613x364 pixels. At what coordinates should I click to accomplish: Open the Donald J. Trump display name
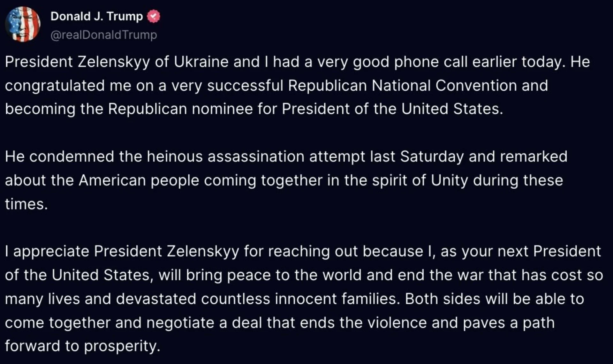tap(96, 16)
